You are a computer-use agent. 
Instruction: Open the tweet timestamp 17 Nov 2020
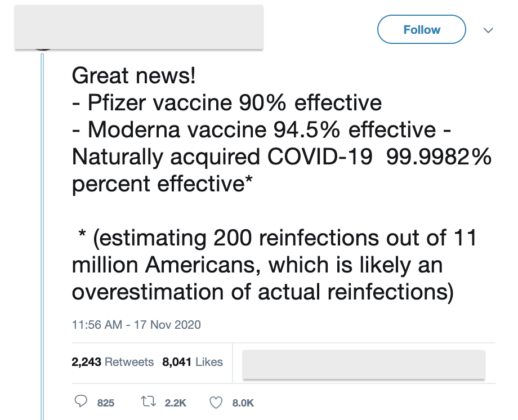[136, 325]
